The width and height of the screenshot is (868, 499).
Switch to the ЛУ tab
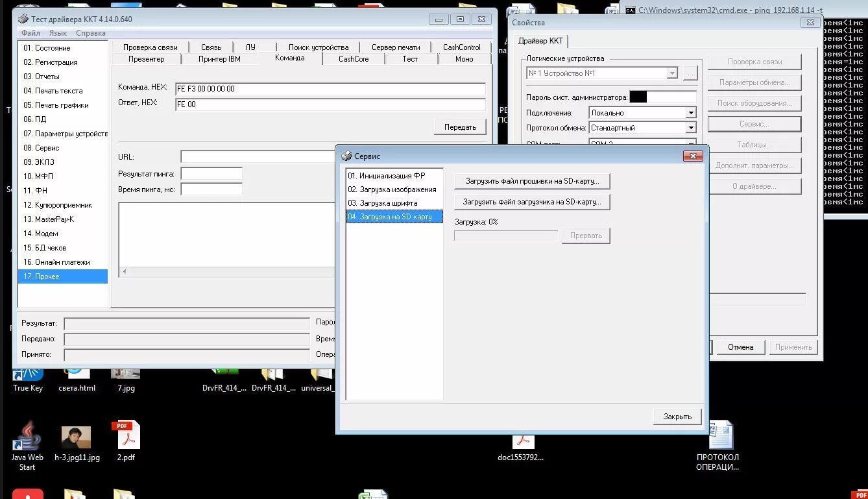tap(250, 47)
